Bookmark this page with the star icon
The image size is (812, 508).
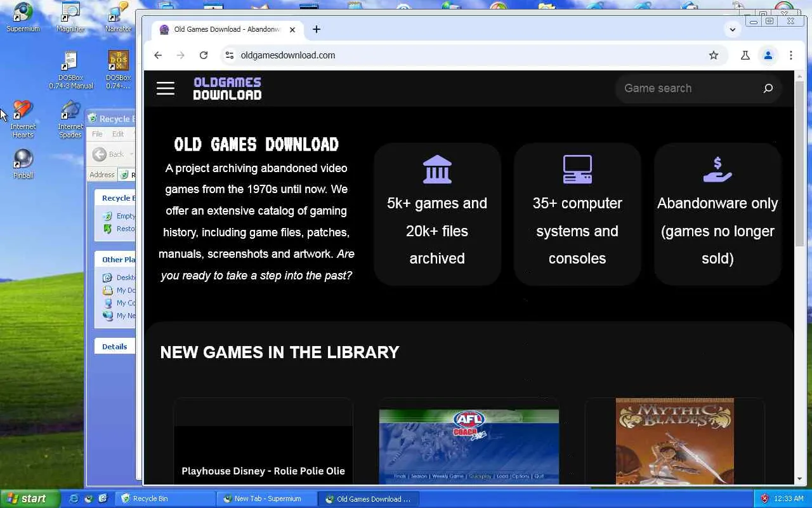pyautogui.click(x=714, y=55)
